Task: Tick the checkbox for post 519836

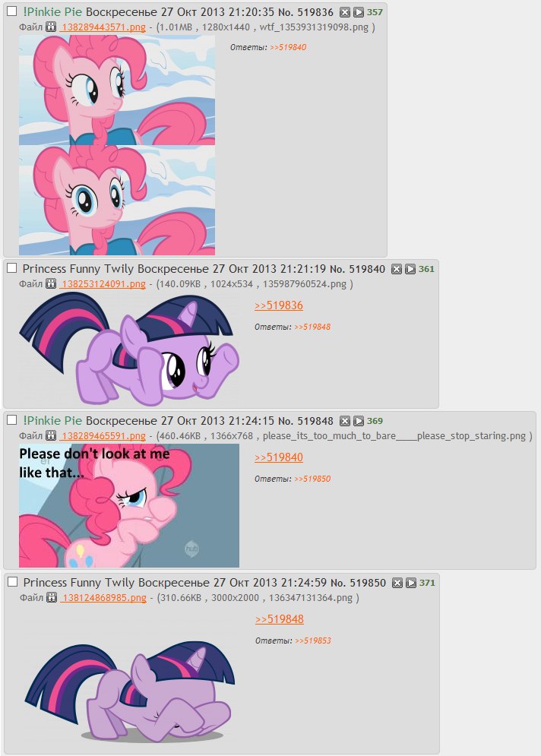Action: [x=12, y=11]
